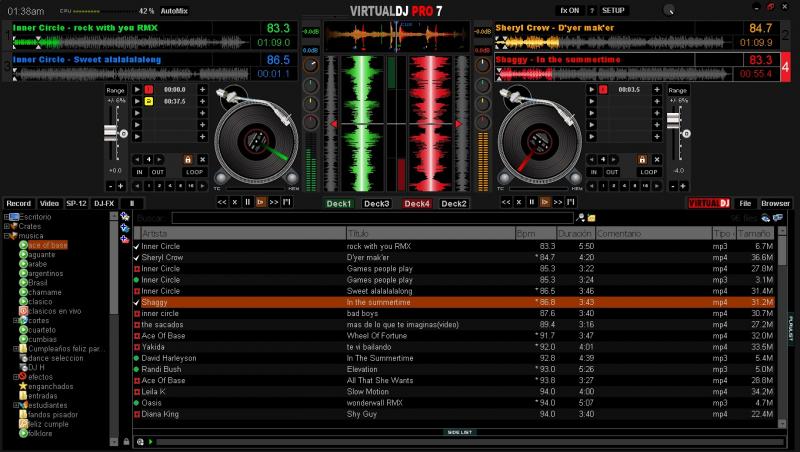Toggle right deck loop lock icon

[x=642, y=160]
